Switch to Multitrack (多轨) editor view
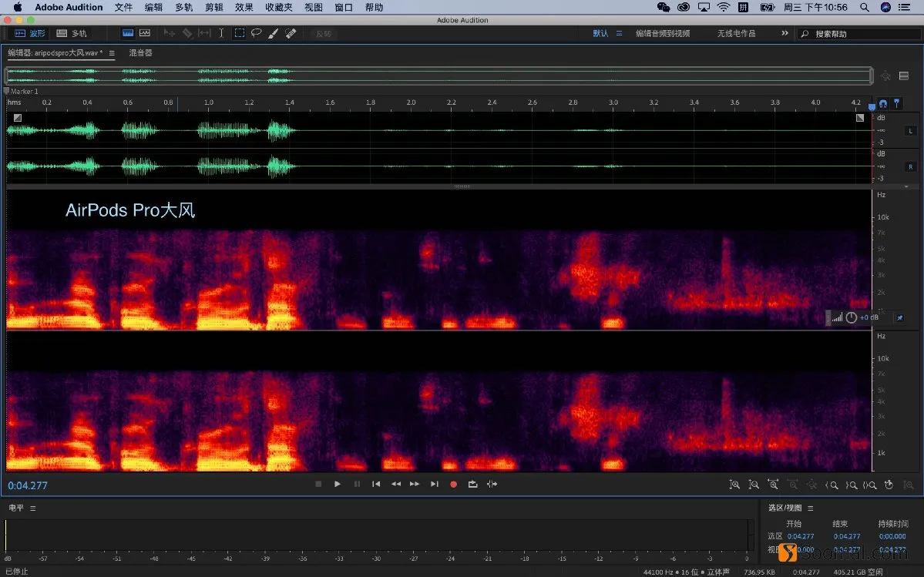Image resolution: width=924 pixels, height=577 pixels. click(72, 34)
